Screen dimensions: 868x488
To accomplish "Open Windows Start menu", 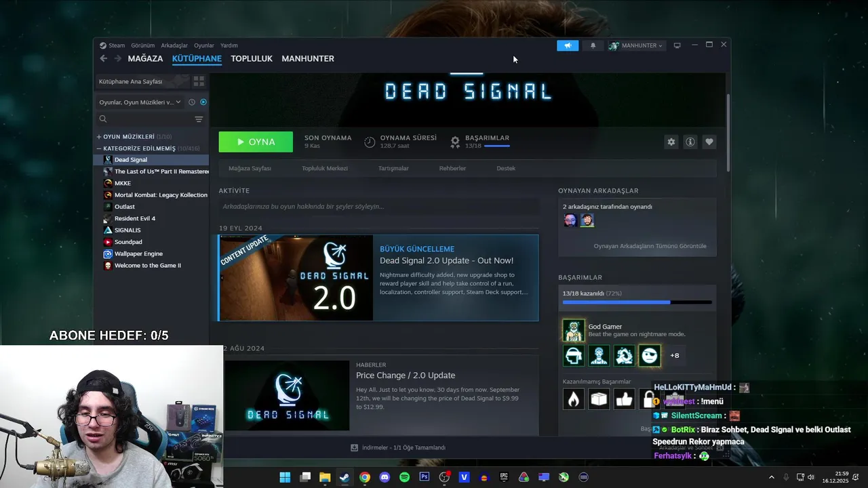I will (285, 477).
